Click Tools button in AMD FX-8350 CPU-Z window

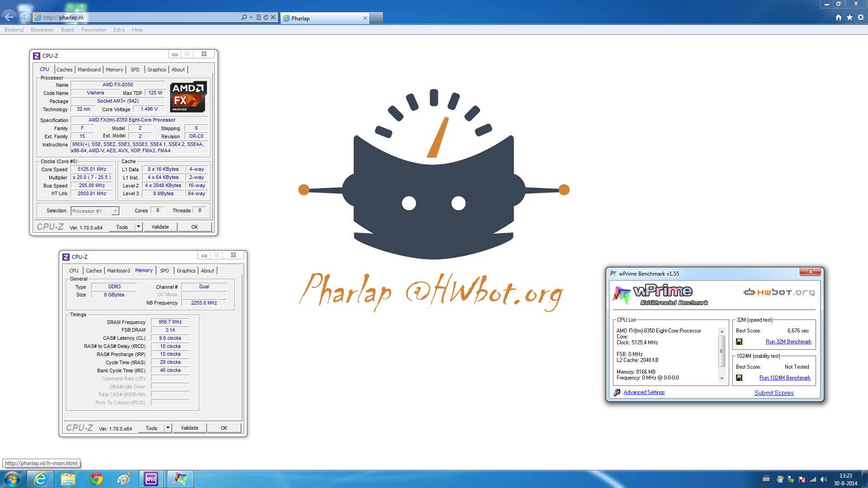pyautogui.click(x=122, y=227)
